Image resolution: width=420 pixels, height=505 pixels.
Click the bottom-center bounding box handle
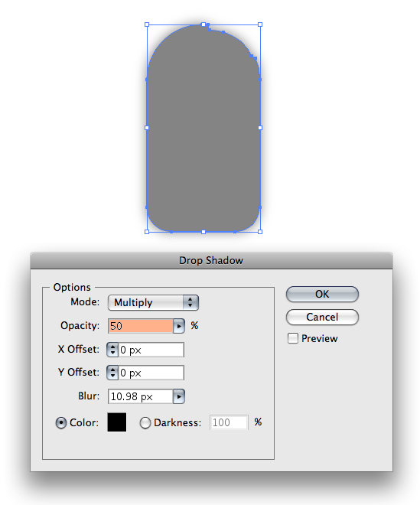203,232
